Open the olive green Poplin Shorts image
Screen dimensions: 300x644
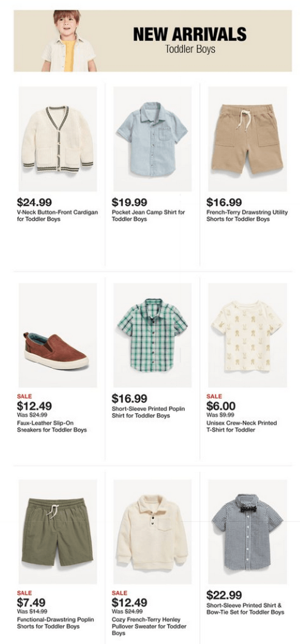58,532
